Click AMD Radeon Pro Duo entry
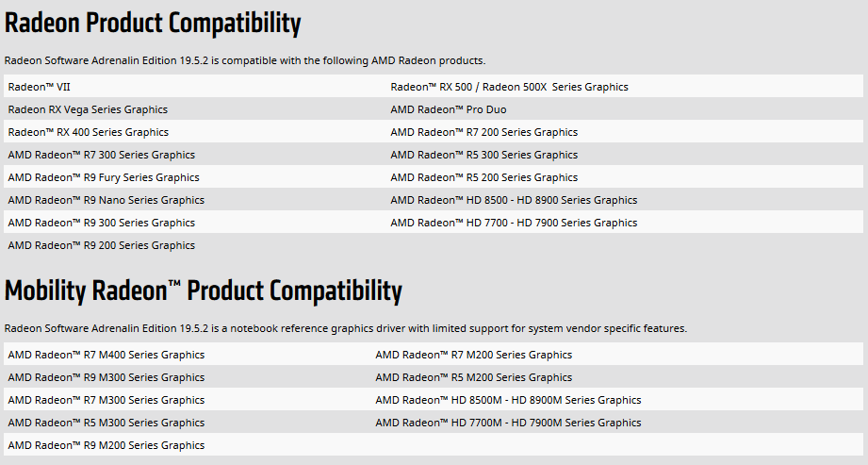The height and width of the screenshot is (465, 868). coord(449,109)
